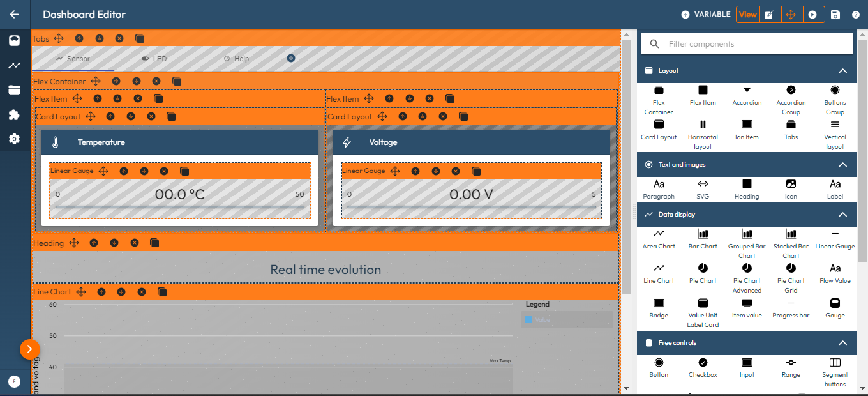The image size is (868, 396).
Task: Collapse the Layout section
Action: (x=842, y=71)
